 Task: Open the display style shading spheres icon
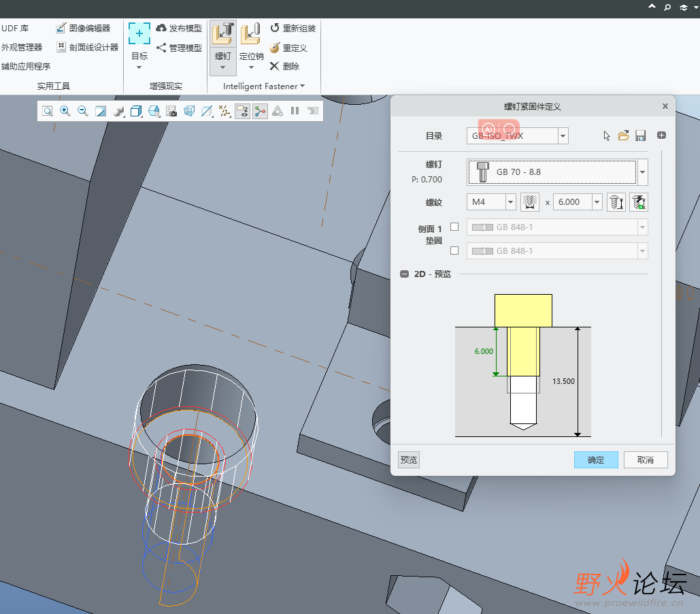click(x=118, y=111)
